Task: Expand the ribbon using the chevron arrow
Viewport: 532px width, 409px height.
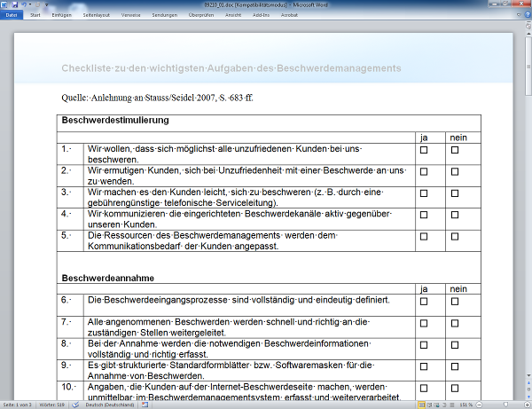Action: pos(517,15)
